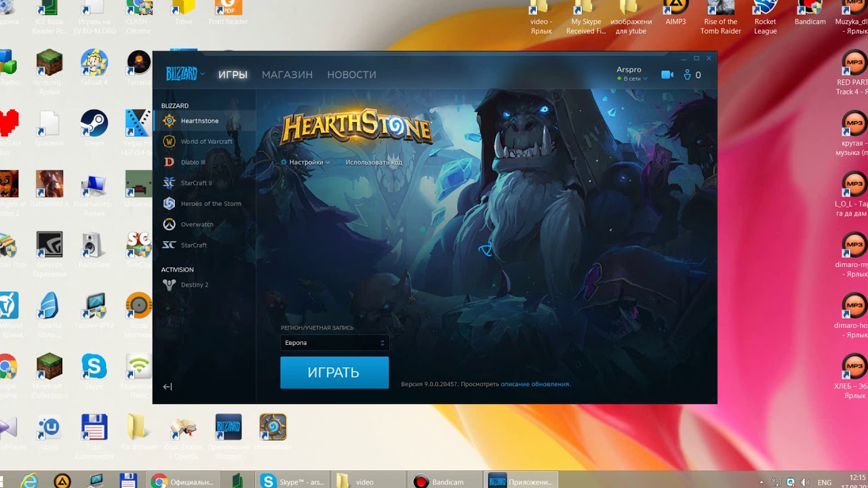
Task: Show hidden system tray icons
Action: pos(762,482)
